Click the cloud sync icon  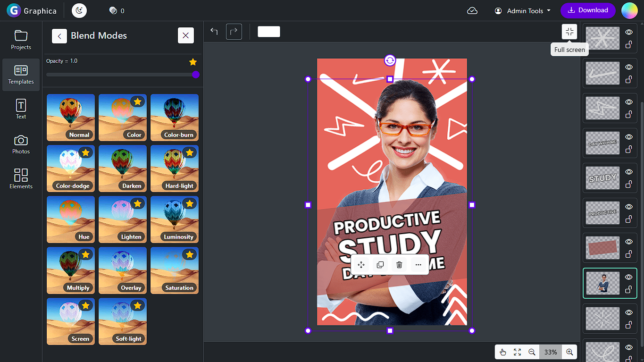(x=472, y=10)
